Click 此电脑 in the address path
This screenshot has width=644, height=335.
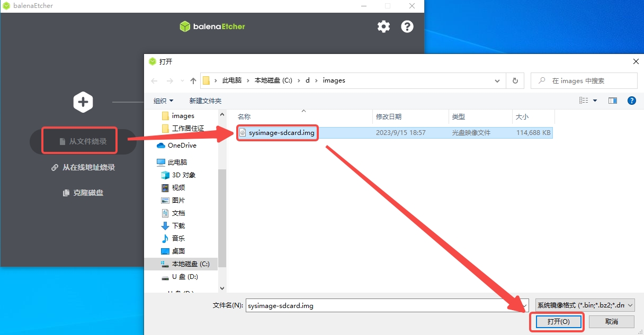click(x=232, y=80)
